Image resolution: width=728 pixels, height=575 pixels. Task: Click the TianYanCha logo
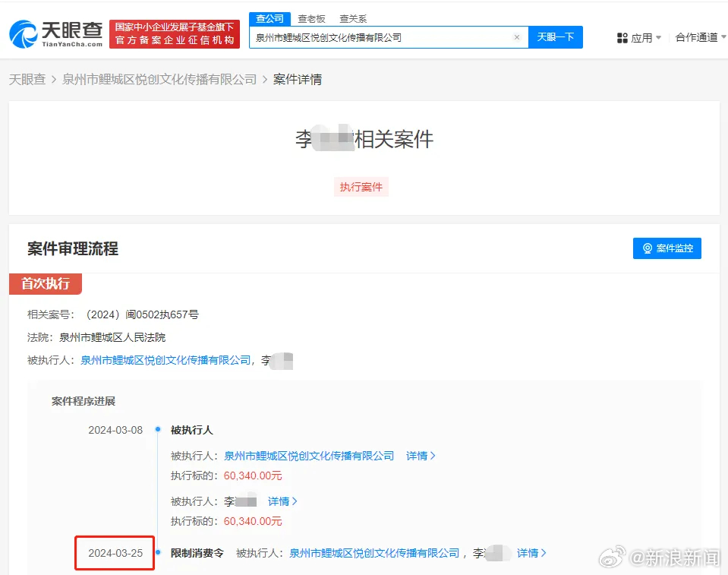tap(56, 34)
